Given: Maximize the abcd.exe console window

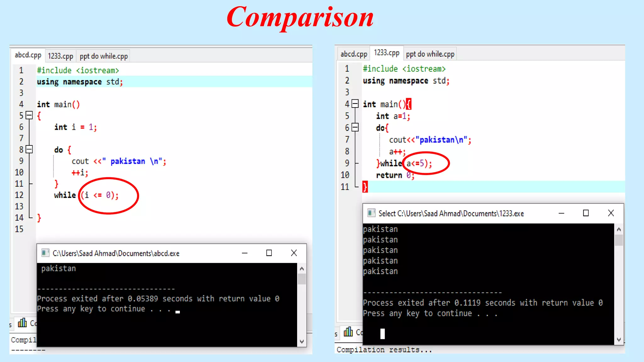Looking at the screenshot, I should click(x=269, y=253).
